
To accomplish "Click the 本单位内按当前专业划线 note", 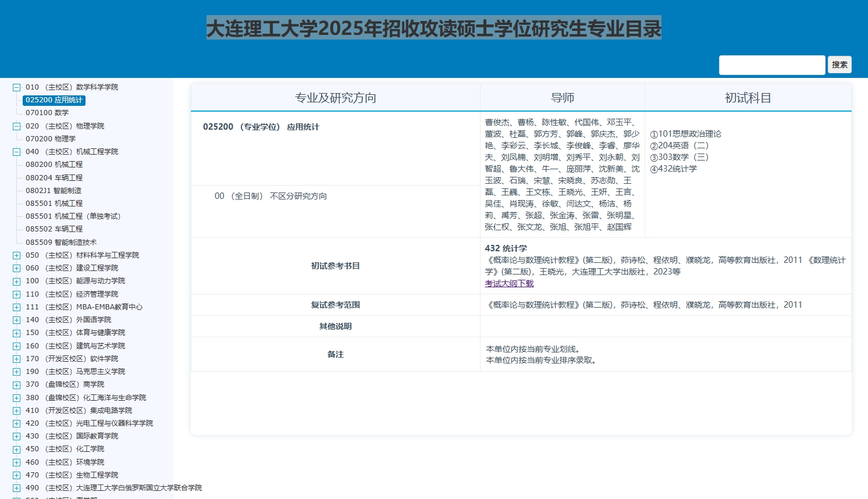I will click(x=534, y=349).
